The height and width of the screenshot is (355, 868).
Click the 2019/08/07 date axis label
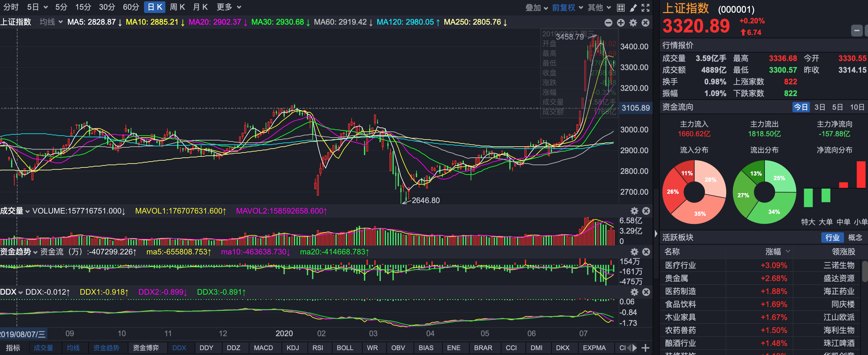click(23, 334)
